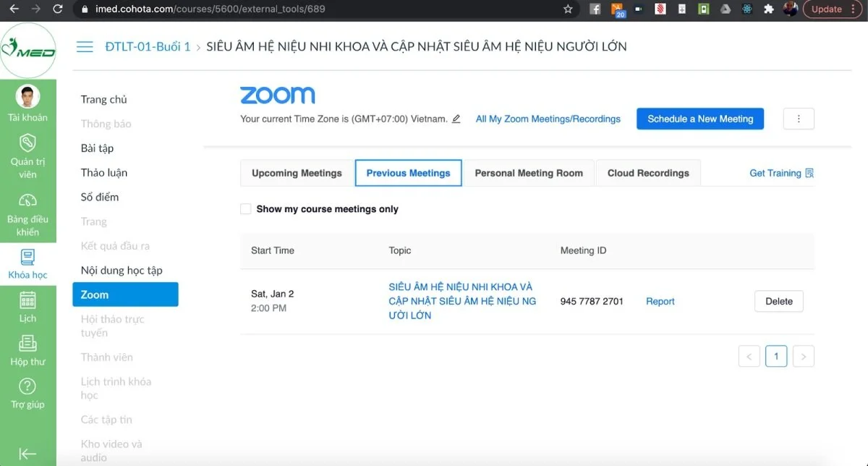Open Bảng điều khiển dashboard icon

[x=27, y=200]
